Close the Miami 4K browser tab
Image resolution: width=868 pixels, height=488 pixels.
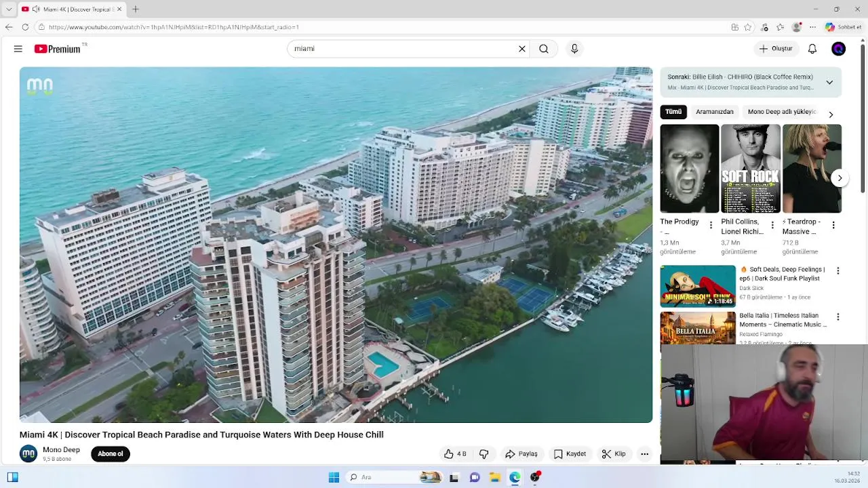(120, 9)
